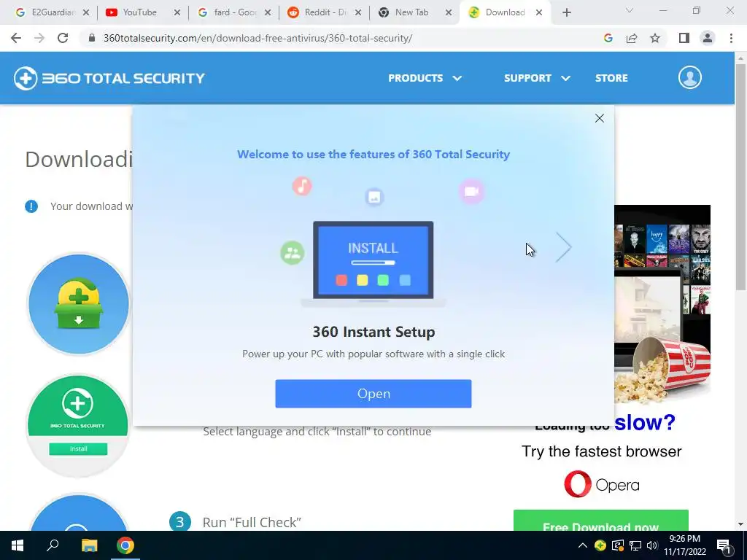Open the Chrome profile avatar
The image size is (747, 560).
(x=708, y=38)
